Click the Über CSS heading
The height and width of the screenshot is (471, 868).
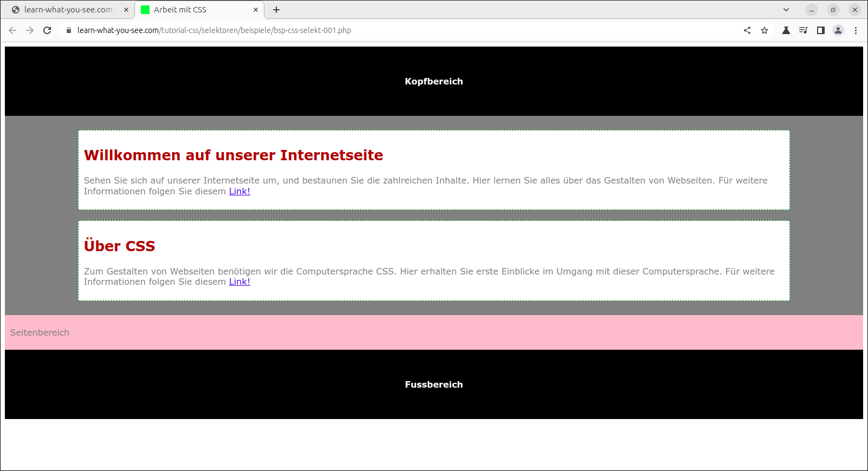120,246
